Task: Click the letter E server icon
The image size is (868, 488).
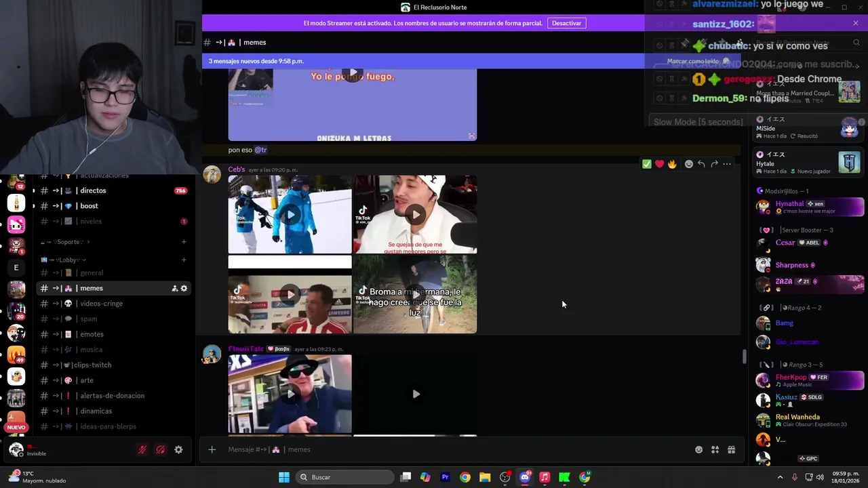Action: coord(16,268)
